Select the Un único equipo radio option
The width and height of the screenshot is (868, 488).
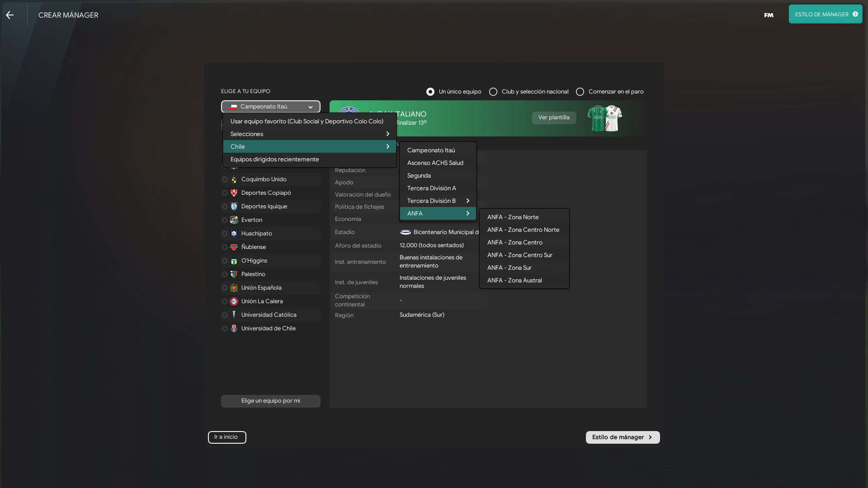point(430,92)
